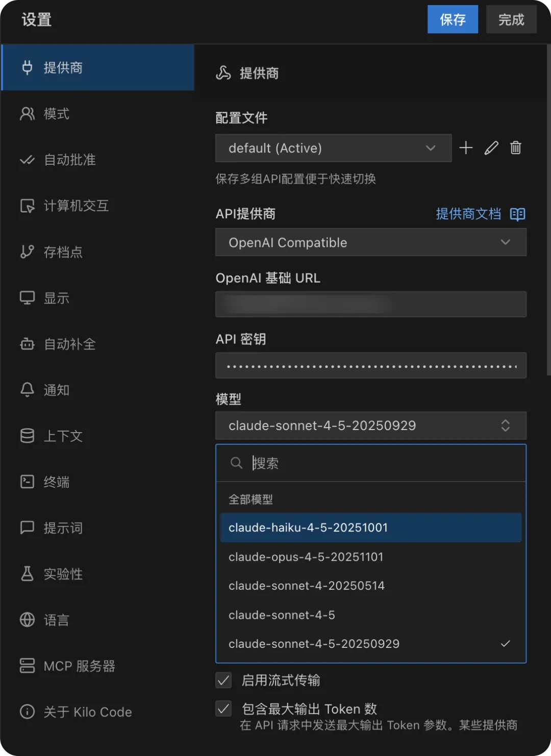Click the webhook icon in 提供商 header
The image size is (551, 756).
[223, 73]
